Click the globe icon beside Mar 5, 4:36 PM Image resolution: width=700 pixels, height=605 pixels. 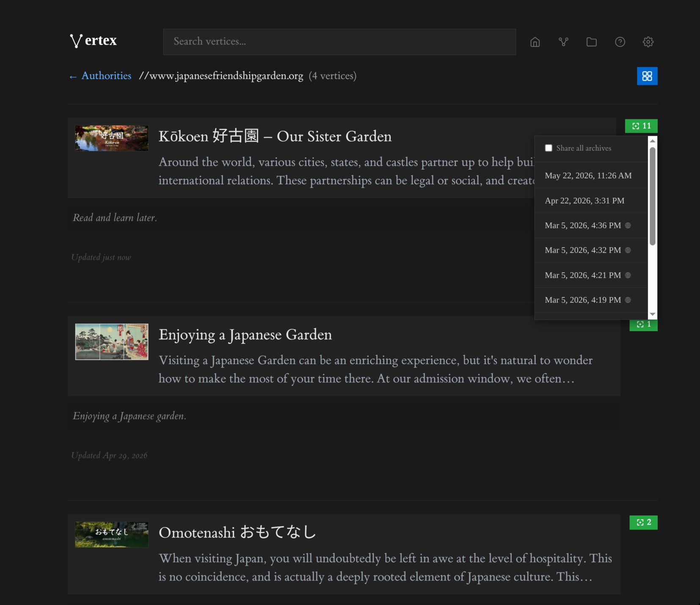[628, 225]
